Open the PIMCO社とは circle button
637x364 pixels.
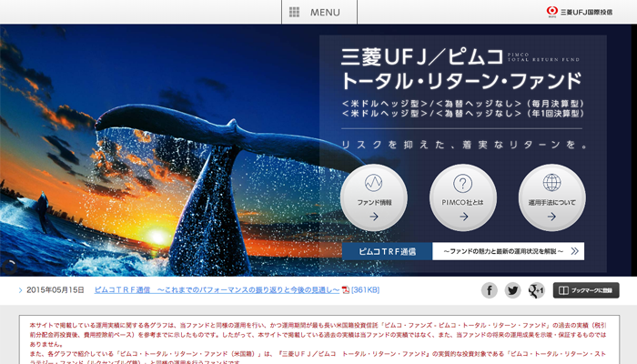point(462,197)
